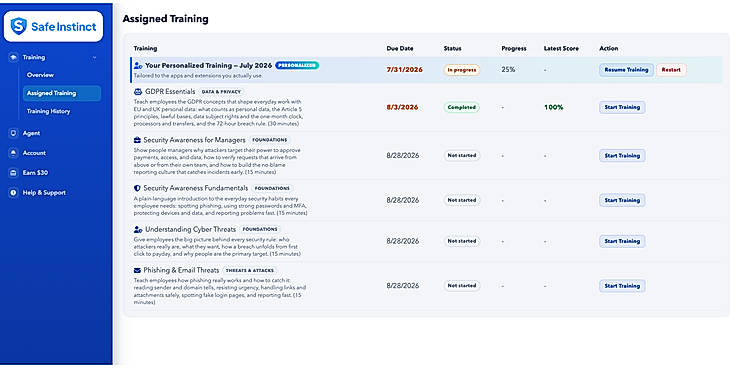
Task: Open Training History
Action: (48, 111)
